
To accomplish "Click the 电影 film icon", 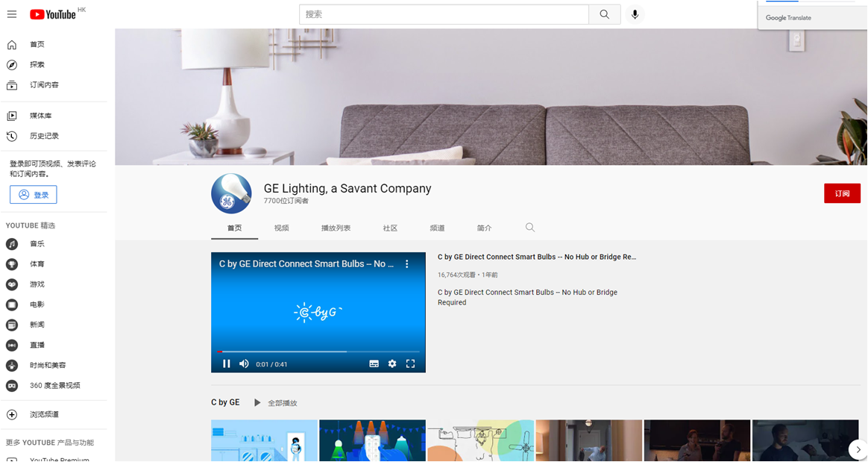I will [12, 305].
